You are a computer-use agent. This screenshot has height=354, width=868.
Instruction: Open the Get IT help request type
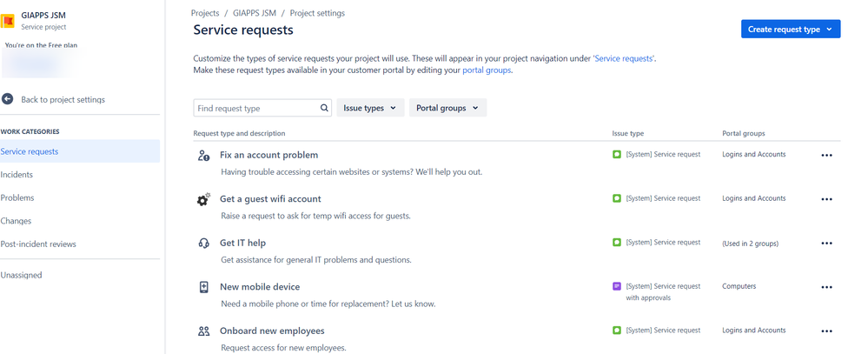click(243, 243)
